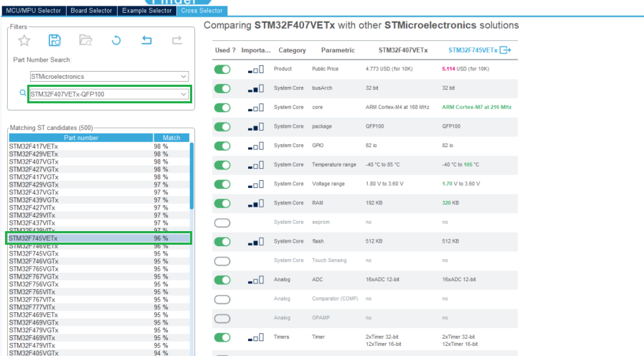The height and width of the screenshot is (356, 644).
Task: Click the reset filters circular arrow icon
Action: pyautogui.click(x=116, y=40)
